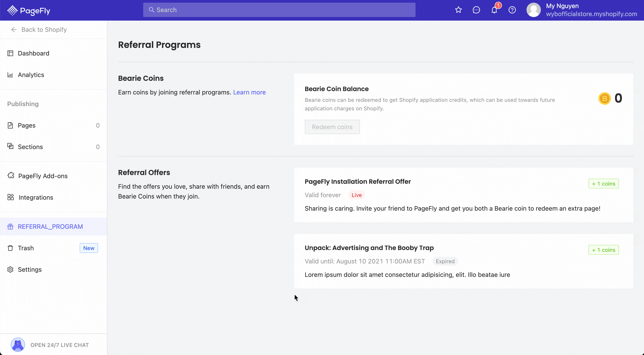
Task: Click the Valid until August 10 2021 text
Action: [x=365, y=261]
